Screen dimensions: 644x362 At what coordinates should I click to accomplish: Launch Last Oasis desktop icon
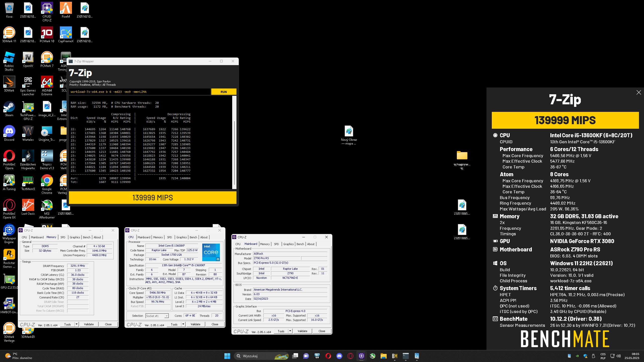coord(28,207)
